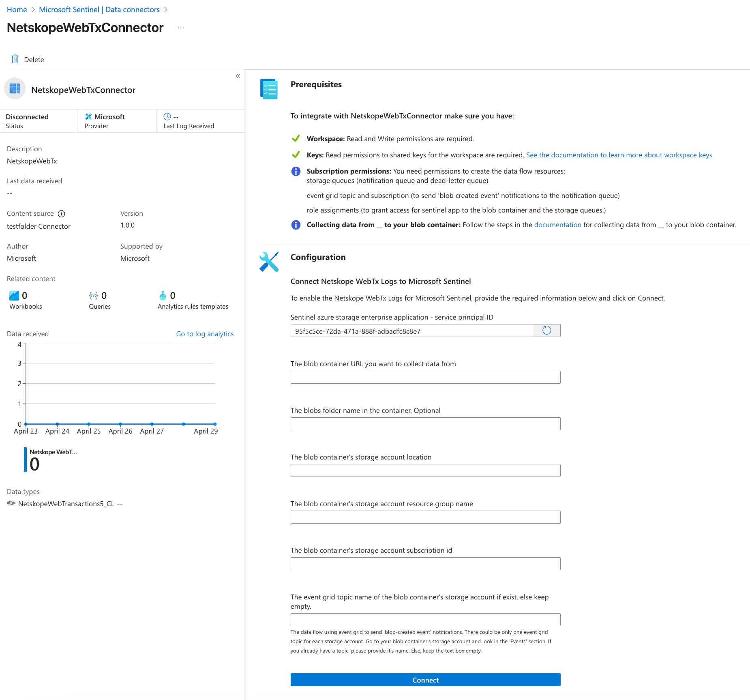Click info icon beside Collecting data from

tap(296, 225)
